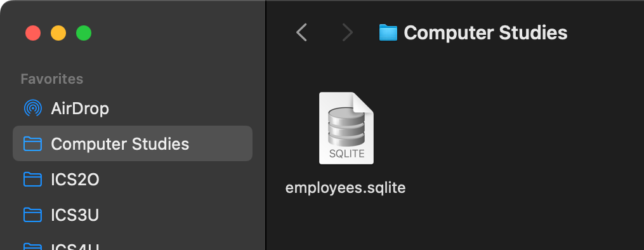This screenshot has width=644, height=250.
Task: Go back using the left chevron
Action: (301, 32)
